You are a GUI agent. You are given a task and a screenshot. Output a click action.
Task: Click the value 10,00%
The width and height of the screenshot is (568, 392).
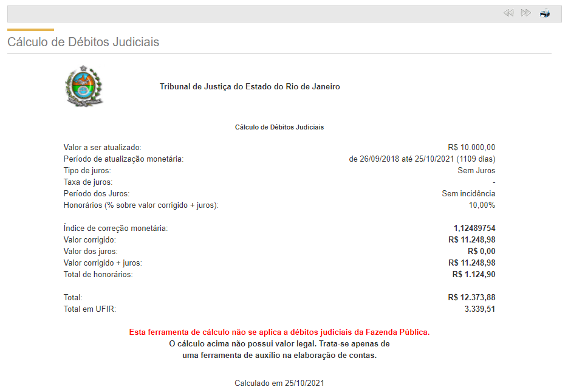click(x=482, y=205)
